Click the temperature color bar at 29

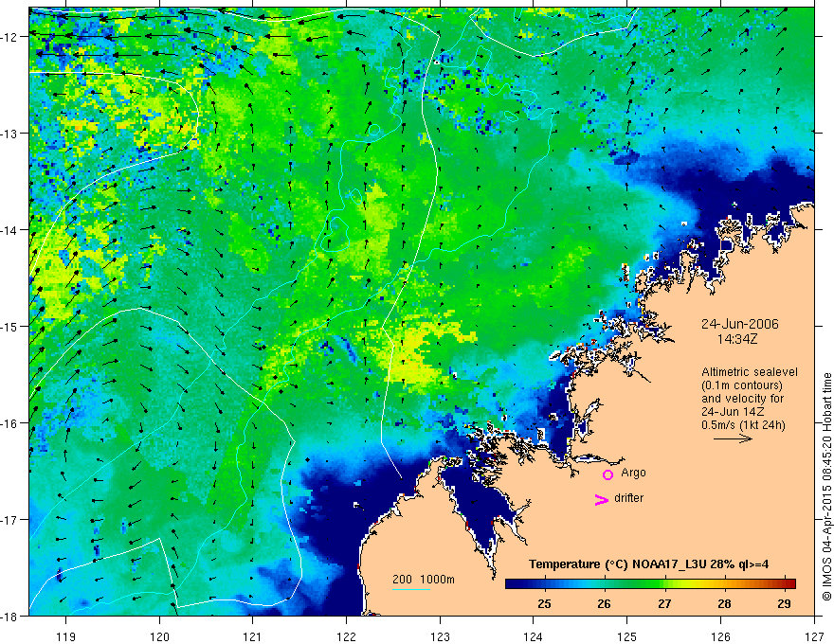[x=784, y=584]
